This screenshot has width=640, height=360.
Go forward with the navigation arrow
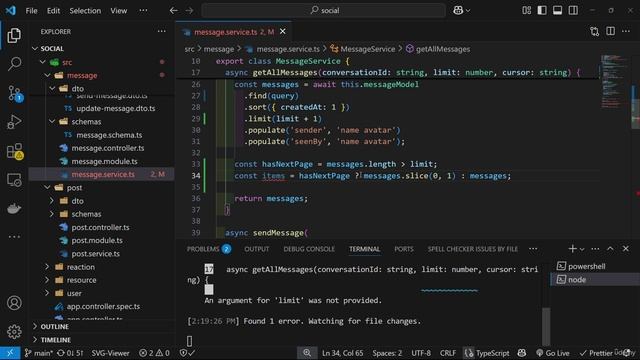(x=189, y=11)
